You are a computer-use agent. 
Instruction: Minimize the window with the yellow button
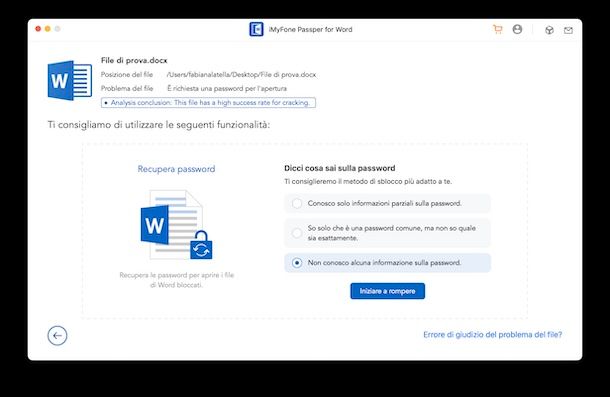tap(47, 29)
